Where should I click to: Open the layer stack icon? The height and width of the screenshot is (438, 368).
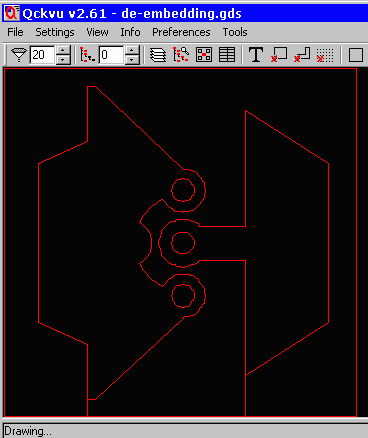tap(158, 54)
